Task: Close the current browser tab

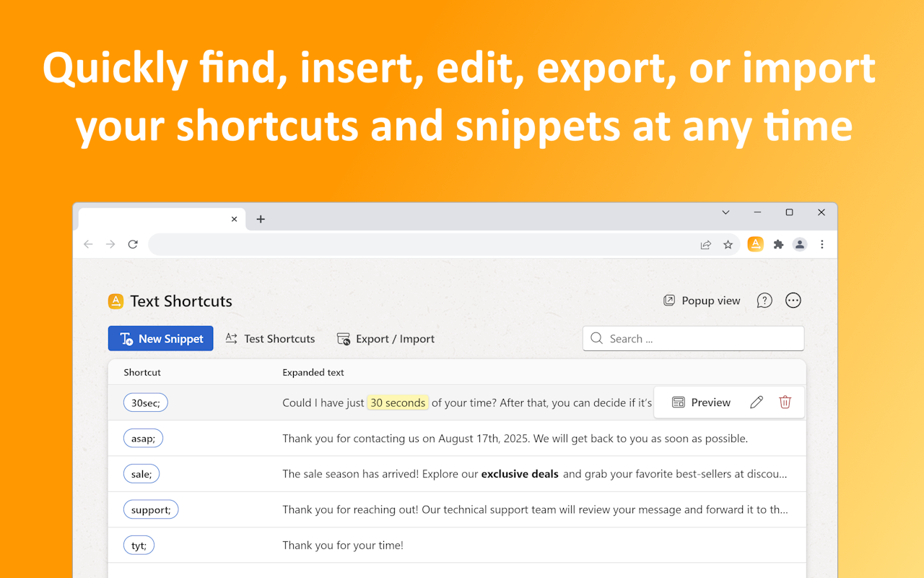Action: coord(234,219)
